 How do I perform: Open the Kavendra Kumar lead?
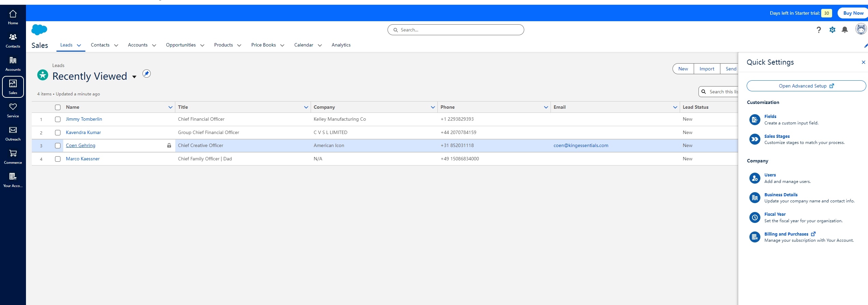point(83,132)
